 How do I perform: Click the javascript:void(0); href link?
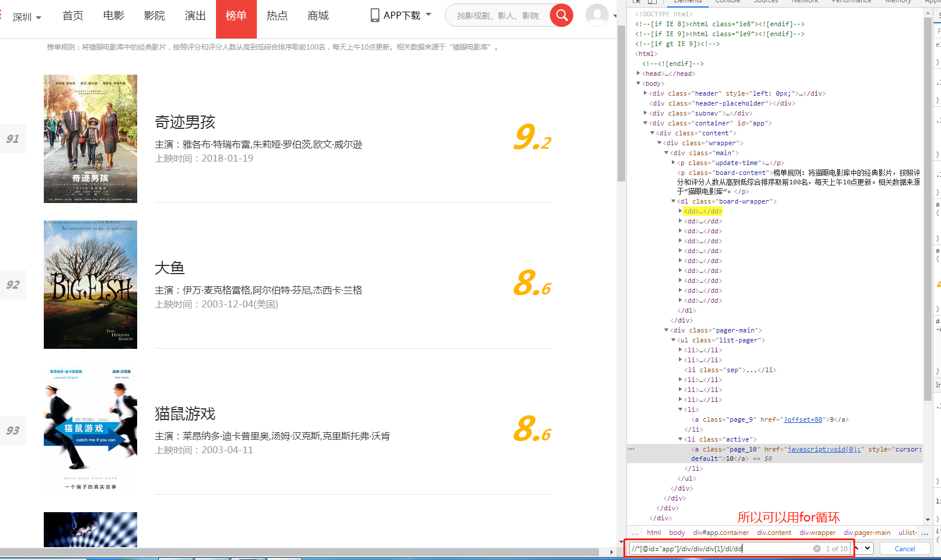824,449
